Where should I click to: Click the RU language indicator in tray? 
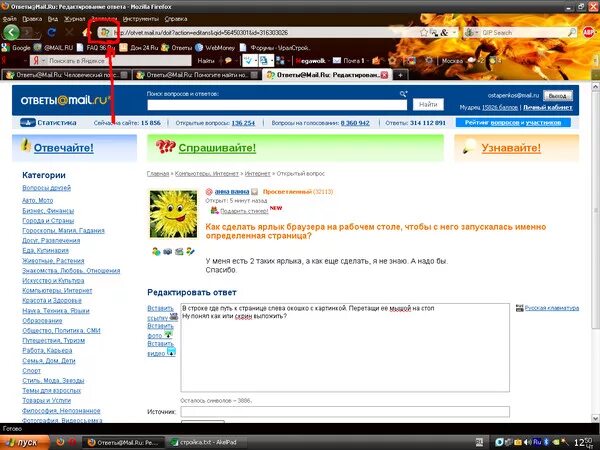(537, 442)
